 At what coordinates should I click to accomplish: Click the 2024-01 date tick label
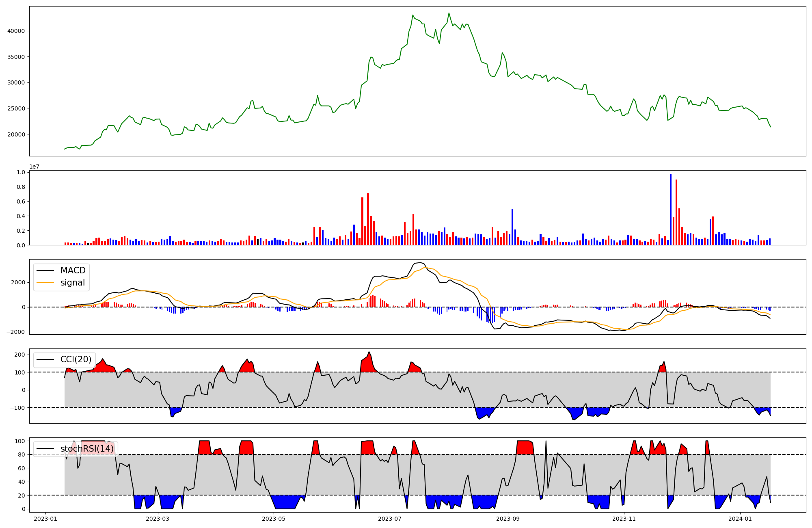click(x=740, y=519)
